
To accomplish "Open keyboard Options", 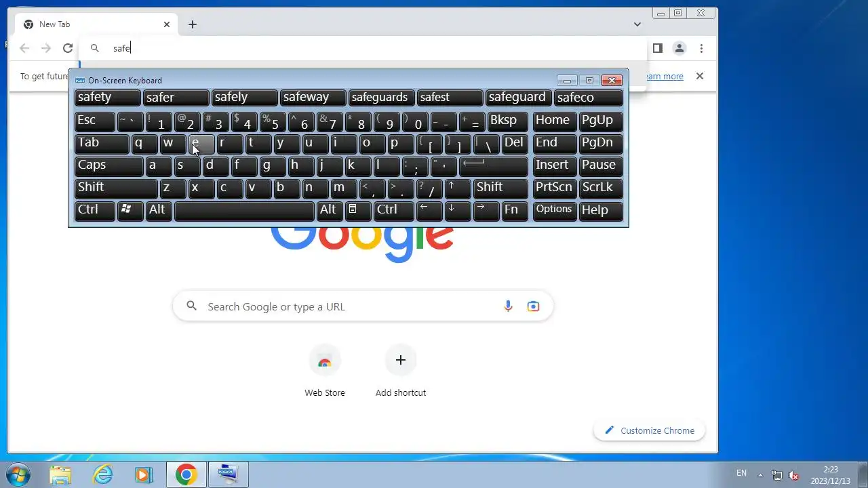I will [x=555, y=211].
